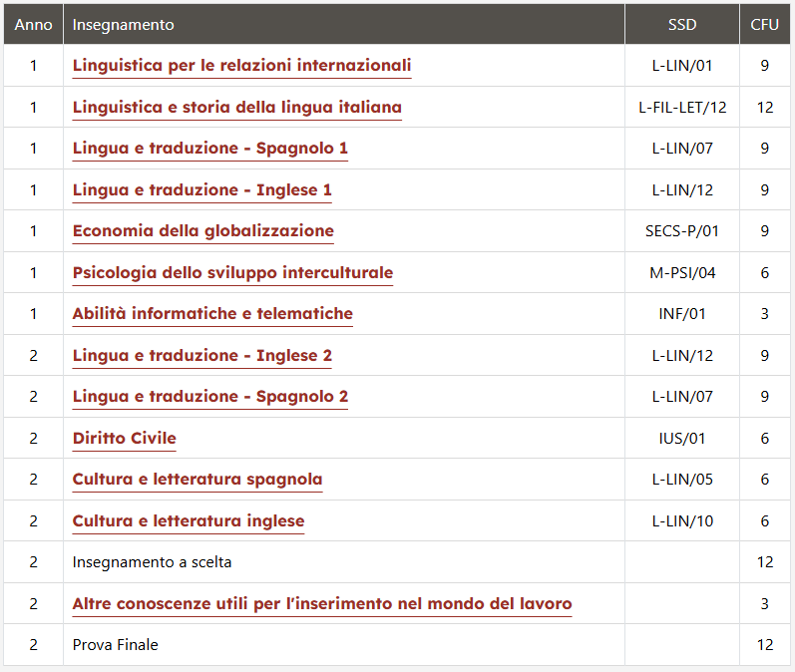Click Lingua e traduzione - Spagnolo 1 link
The width and height of the screenshot is (795, 672).
point(209,148)
